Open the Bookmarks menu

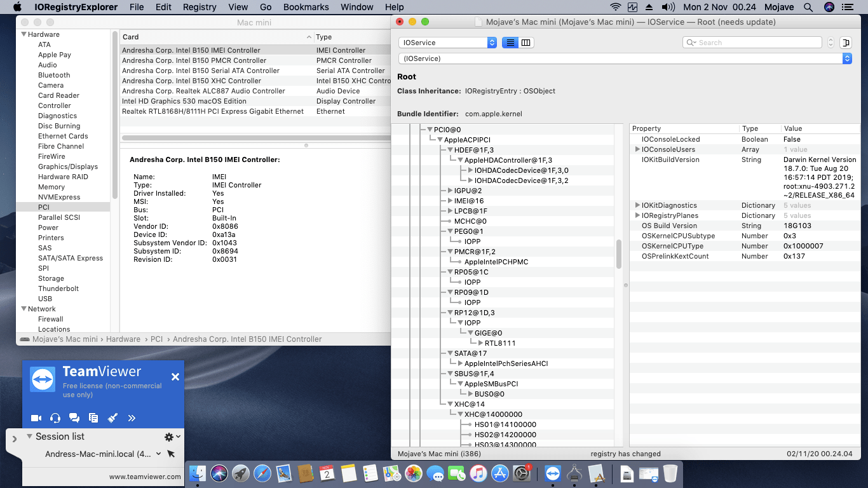pyautogui.click(x=306, y=7)
